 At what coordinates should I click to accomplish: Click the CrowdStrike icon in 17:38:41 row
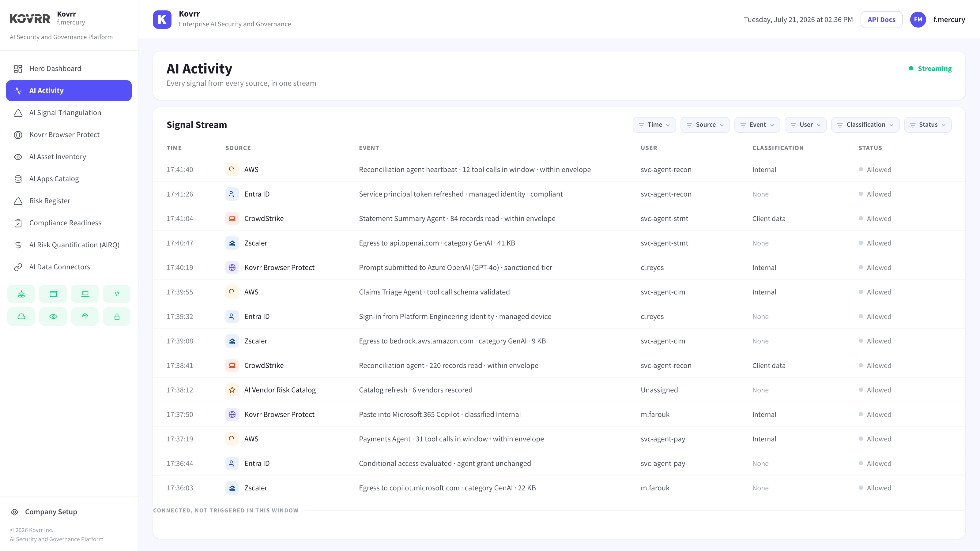pos(232,365)
